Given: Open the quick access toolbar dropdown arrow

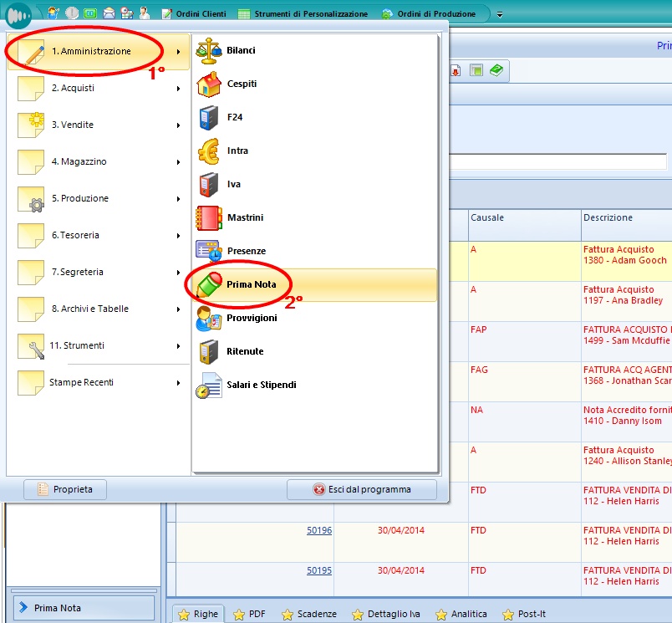Looking at the screenshot, I should 500,14.
